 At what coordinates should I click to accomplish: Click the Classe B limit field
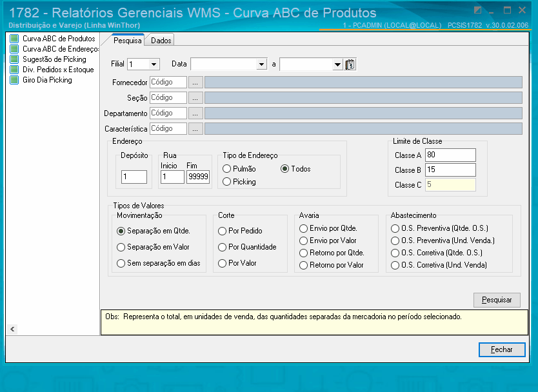(450, 170)
